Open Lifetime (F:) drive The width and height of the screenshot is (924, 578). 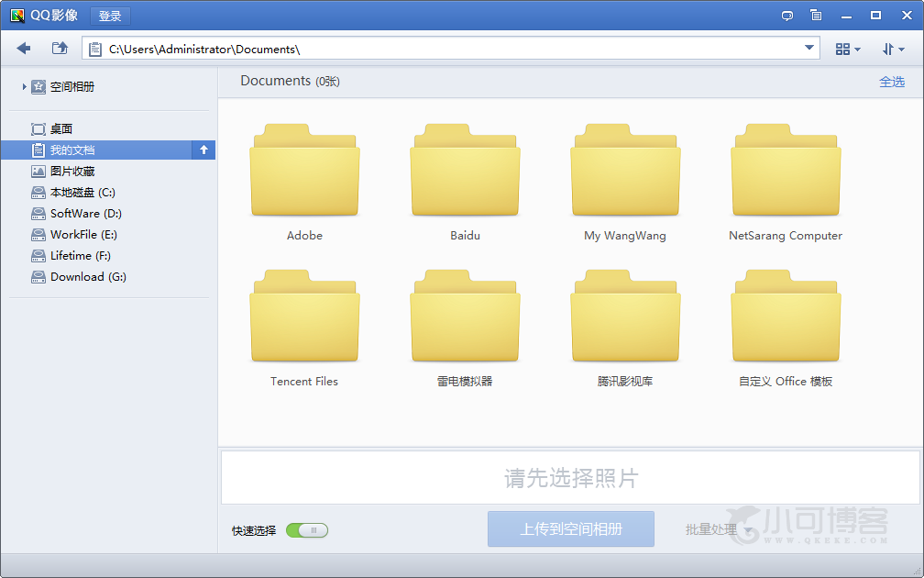click(x=71, y=256)
